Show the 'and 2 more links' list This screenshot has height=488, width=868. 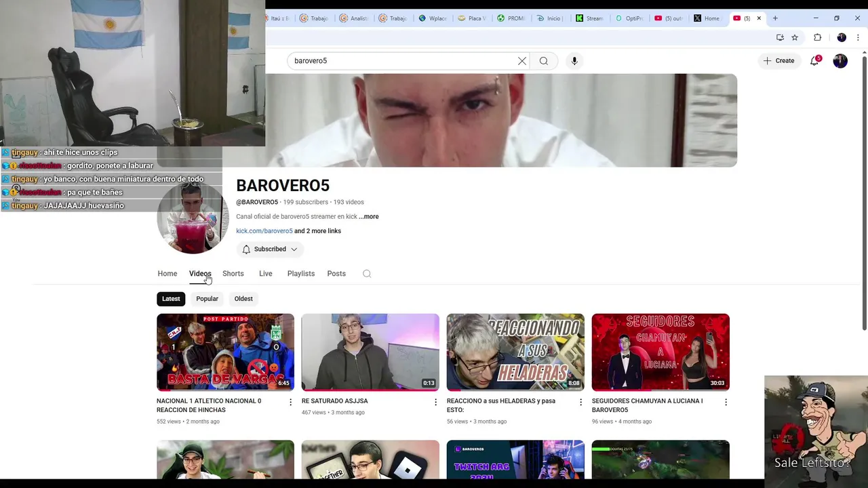click(x=317, y=231)
